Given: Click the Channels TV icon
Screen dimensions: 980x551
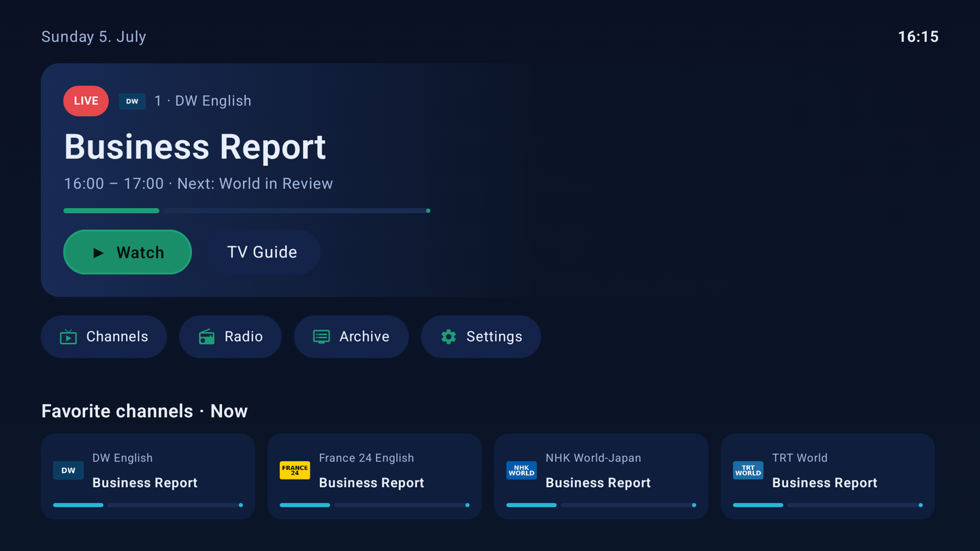Looking at the screenshot, I should point(68,337).
